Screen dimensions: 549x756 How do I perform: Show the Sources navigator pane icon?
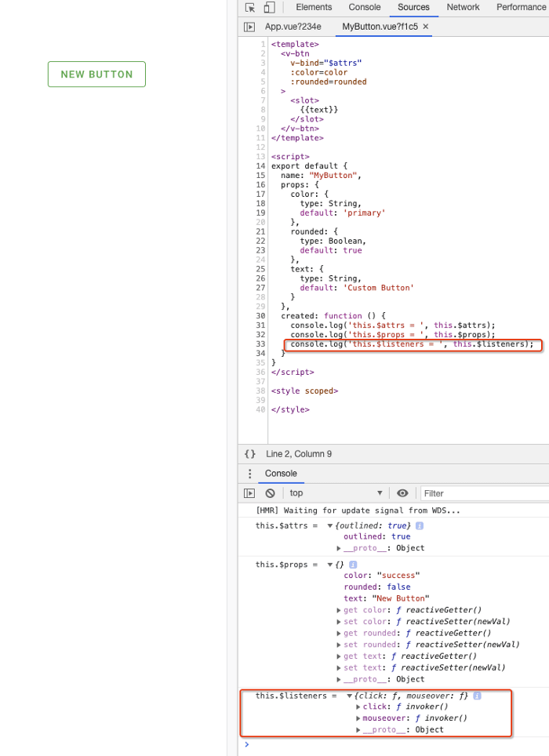point(249,27)
